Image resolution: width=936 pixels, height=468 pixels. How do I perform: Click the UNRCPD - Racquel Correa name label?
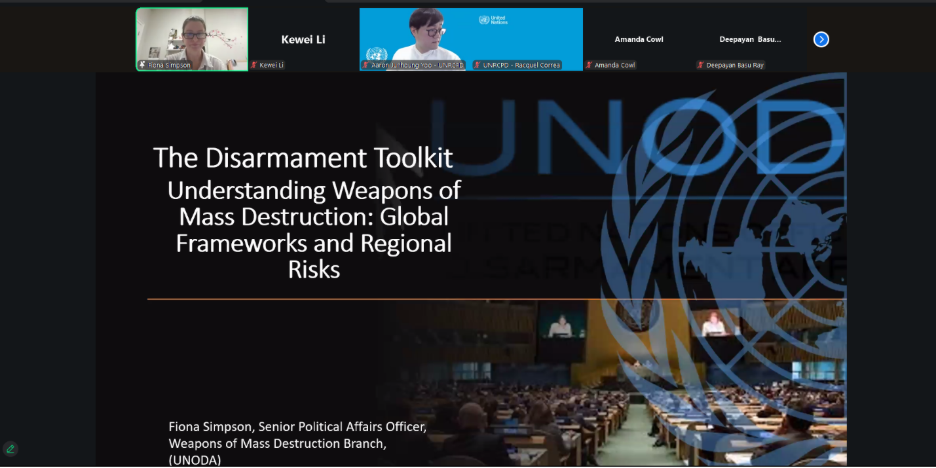tap(521, 65)
